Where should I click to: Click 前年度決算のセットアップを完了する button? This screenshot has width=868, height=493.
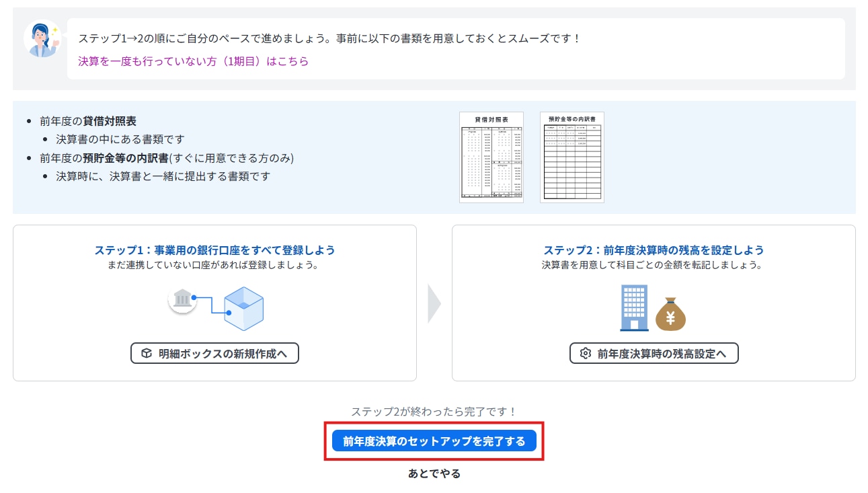434,441
